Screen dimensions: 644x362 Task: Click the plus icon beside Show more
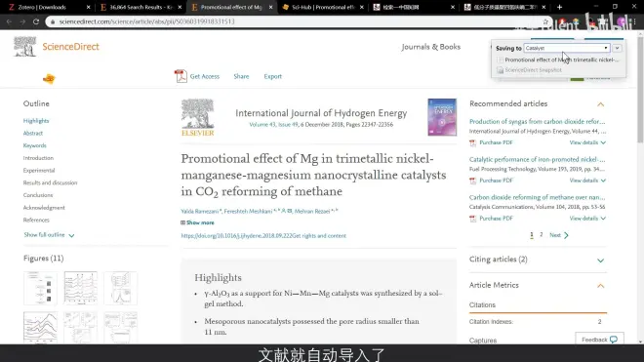(x=183, y=222)
